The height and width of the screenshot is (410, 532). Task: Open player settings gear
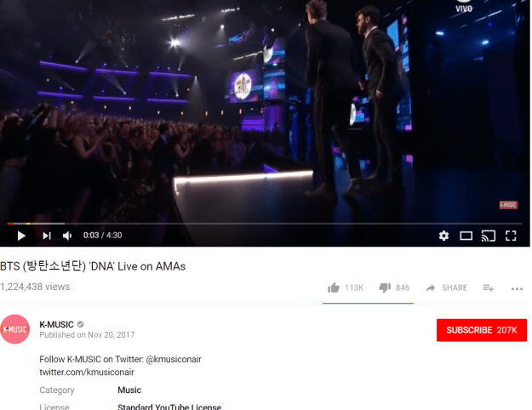[443, 236]
